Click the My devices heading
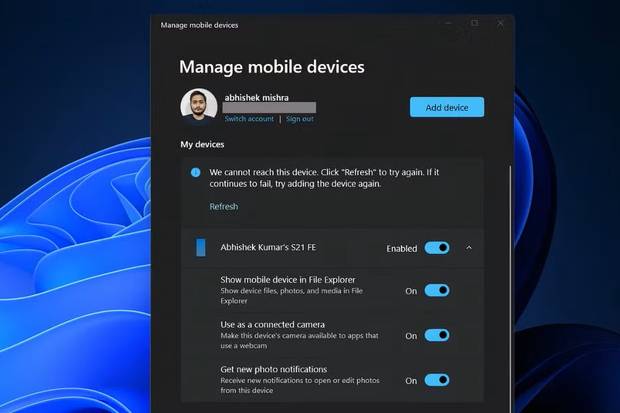This screenshot has height=413, width=620. click(202, 144)
